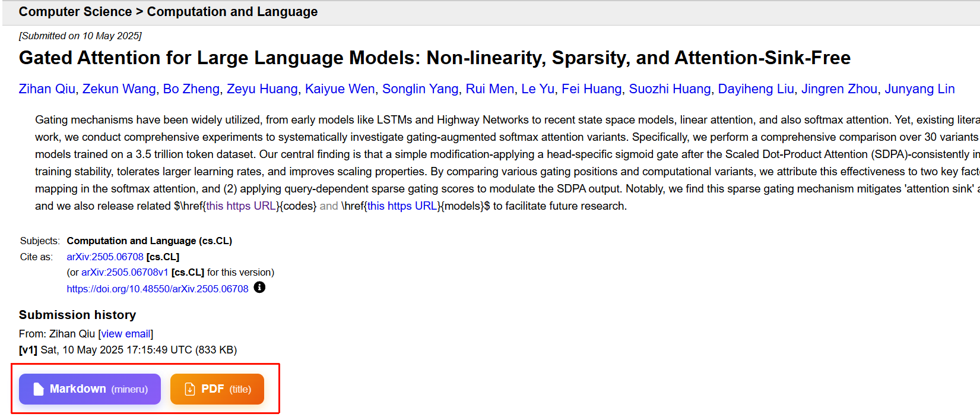Open author Songlin Yang link
Image resolution: width=980 pixels, height=420 pixels.
(420, 89)
